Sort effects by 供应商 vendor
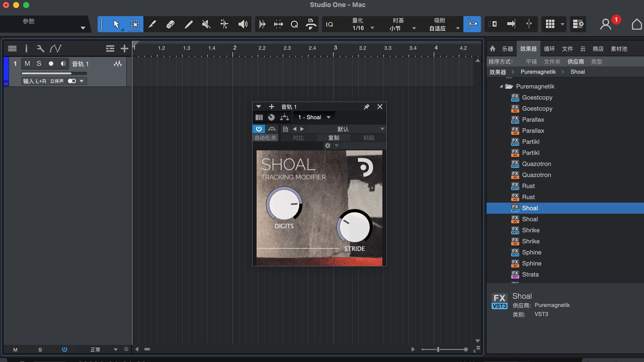This screenshot has height=362, width=644. (x=576, y=62)
